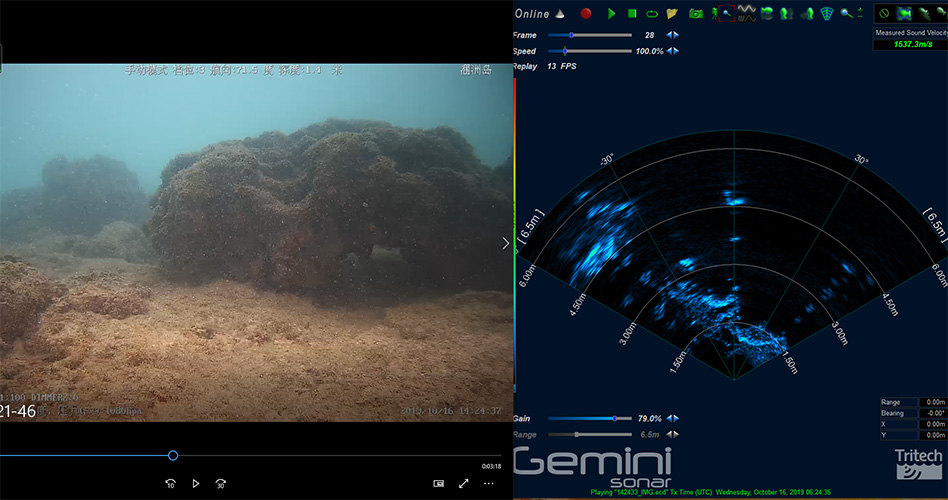948x500 pixels.
Task: Click the Replay 13 FPS readout
Action: click(544, 67)
